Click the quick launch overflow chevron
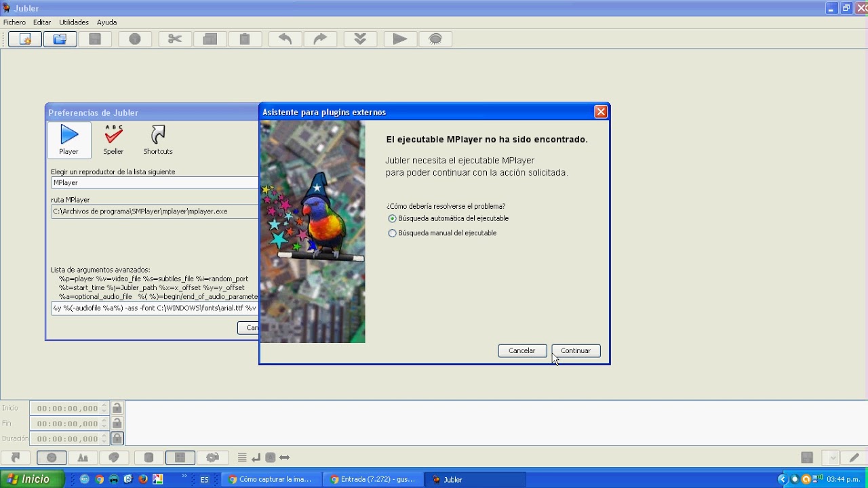 [x=184, y=476]
